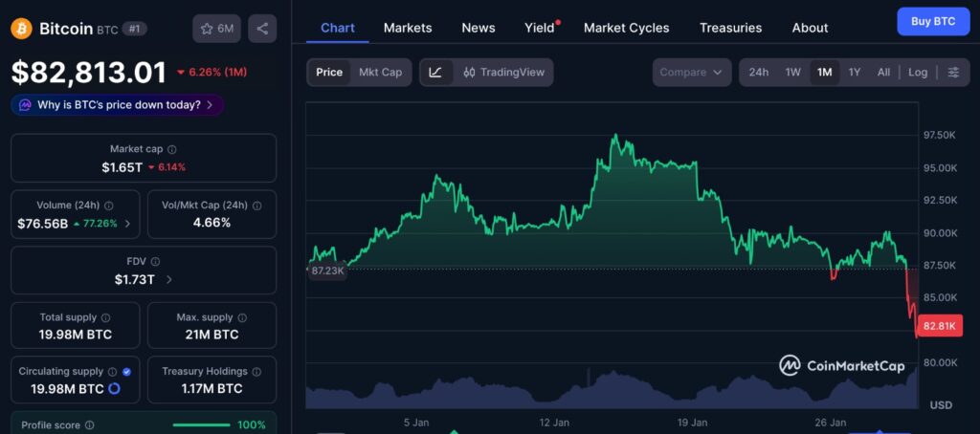Click the Profile score progress bar
This screenshot has height=434, width=980.
(201, 425)
